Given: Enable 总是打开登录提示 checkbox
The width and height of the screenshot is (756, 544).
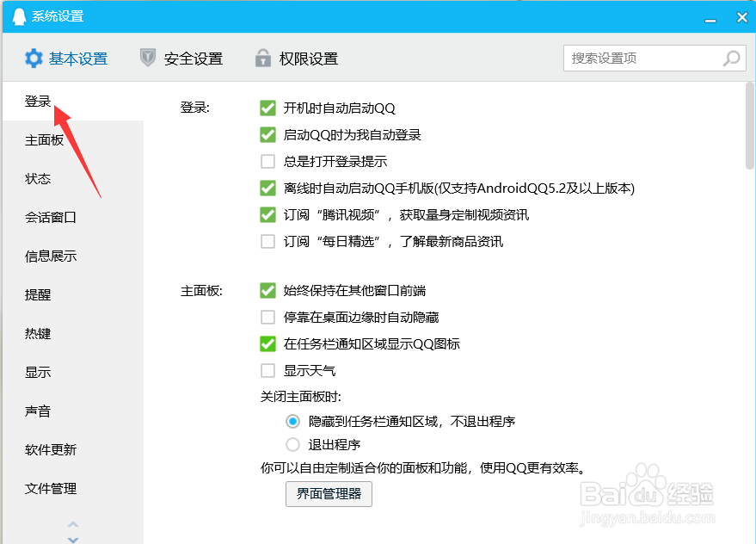Looking at the screenshot, I should (x=267, y=161).
